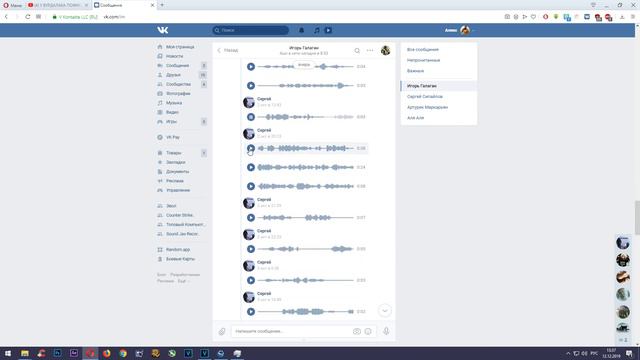The image size is (640, 360).
Task: Open 'Сообщения' in the left menu
Action: (x=178, y=66)
